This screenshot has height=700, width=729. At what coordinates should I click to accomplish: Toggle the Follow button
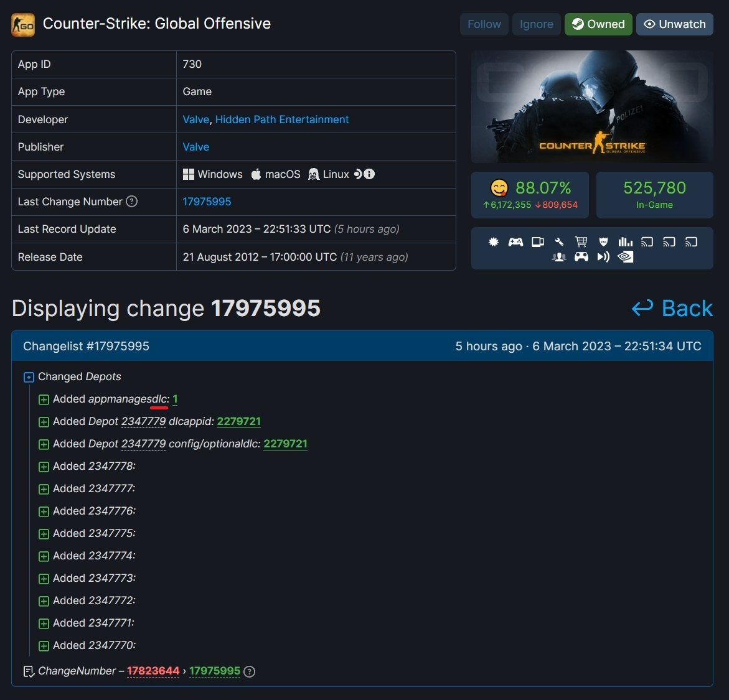(x=484, y=24)
